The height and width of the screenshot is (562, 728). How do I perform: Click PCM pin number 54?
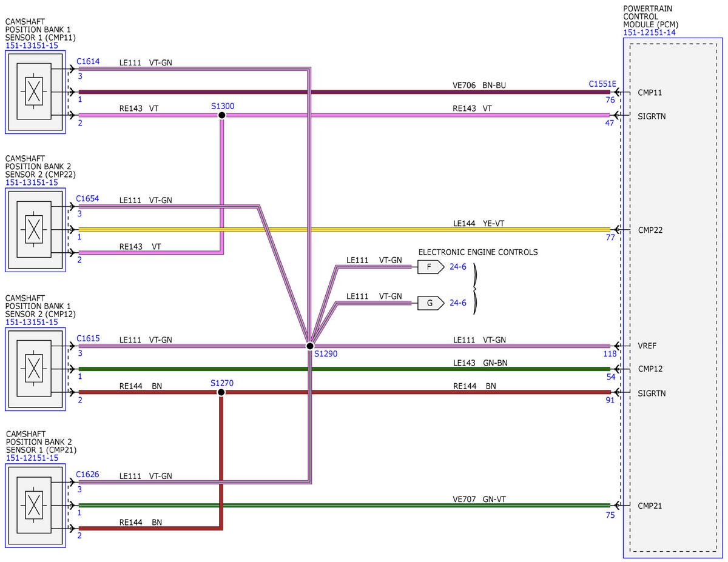pyautogui.click(x=610, y=377)
